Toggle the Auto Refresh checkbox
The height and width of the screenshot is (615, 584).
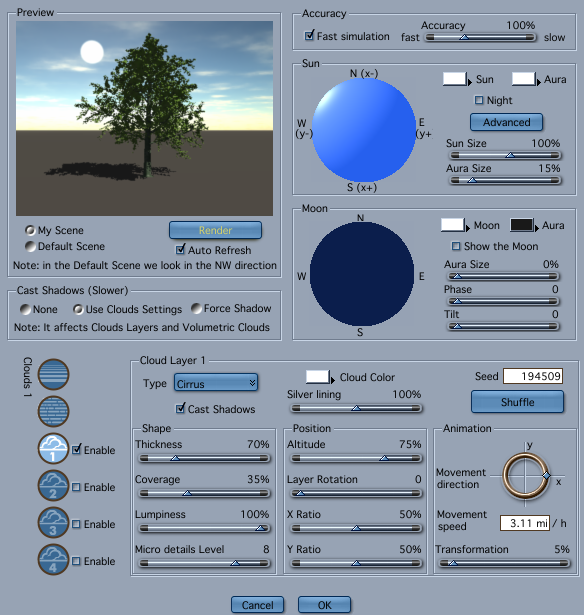(180, 249)
